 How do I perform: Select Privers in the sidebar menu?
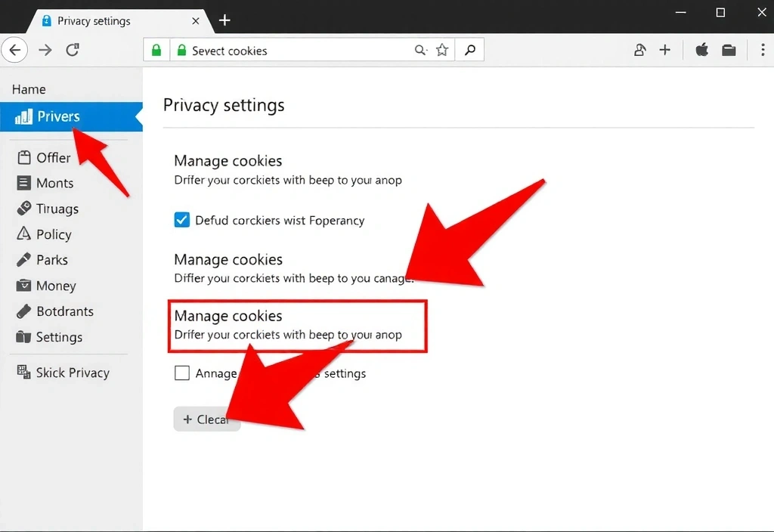(57, 116)
